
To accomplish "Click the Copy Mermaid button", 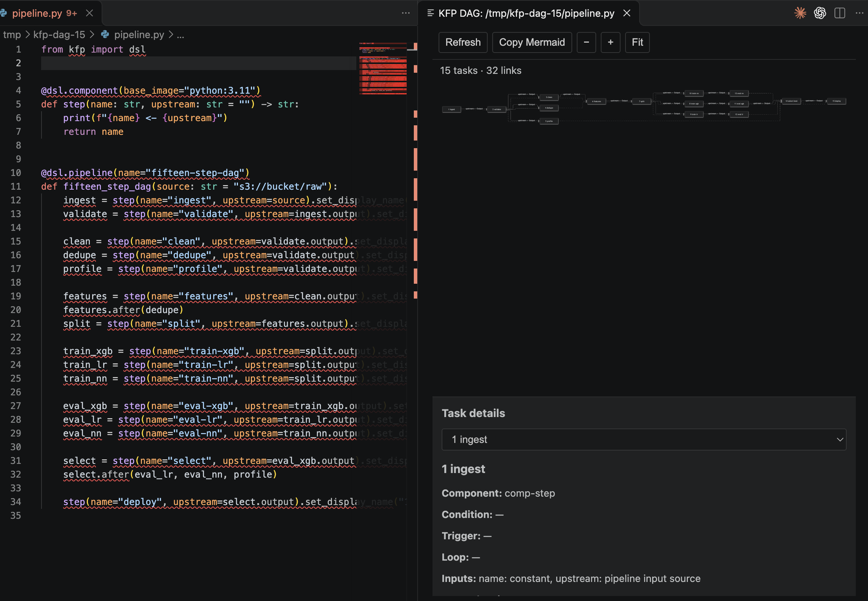I will pos(532,42).
